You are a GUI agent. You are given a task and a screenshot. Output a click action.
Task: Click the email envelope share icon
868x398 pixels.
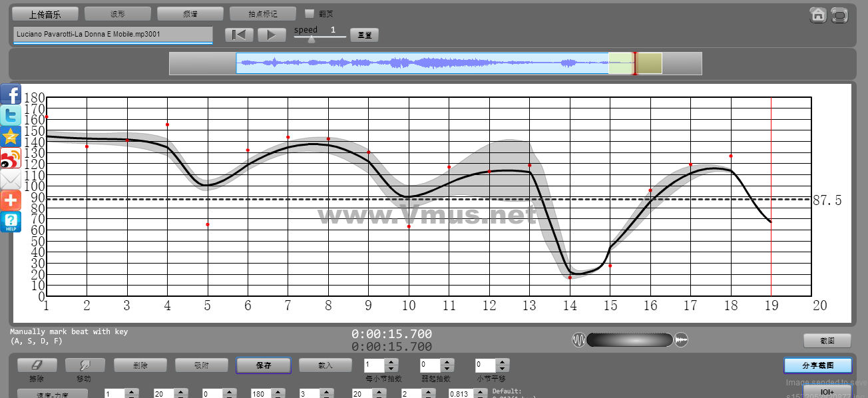pyautogui.click(x=11, y=180)
